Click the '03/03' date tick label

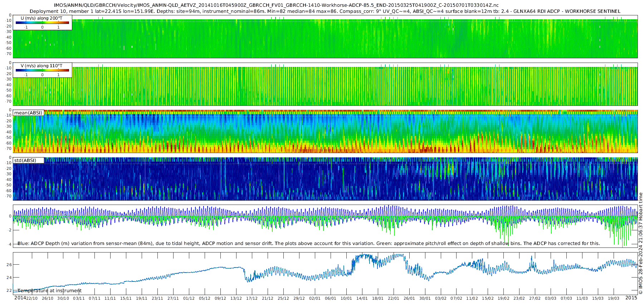551,298
